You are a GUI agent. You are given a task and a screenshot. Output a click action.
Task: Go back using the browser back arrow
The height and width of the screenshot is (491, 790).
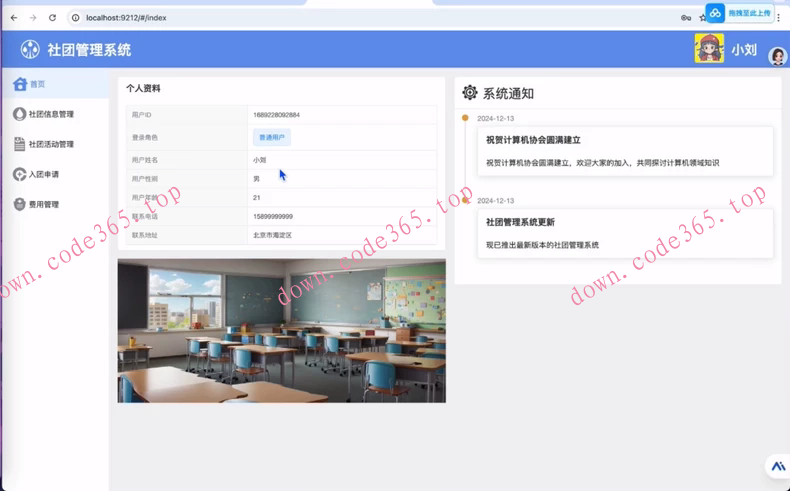(x=14, y=18)
